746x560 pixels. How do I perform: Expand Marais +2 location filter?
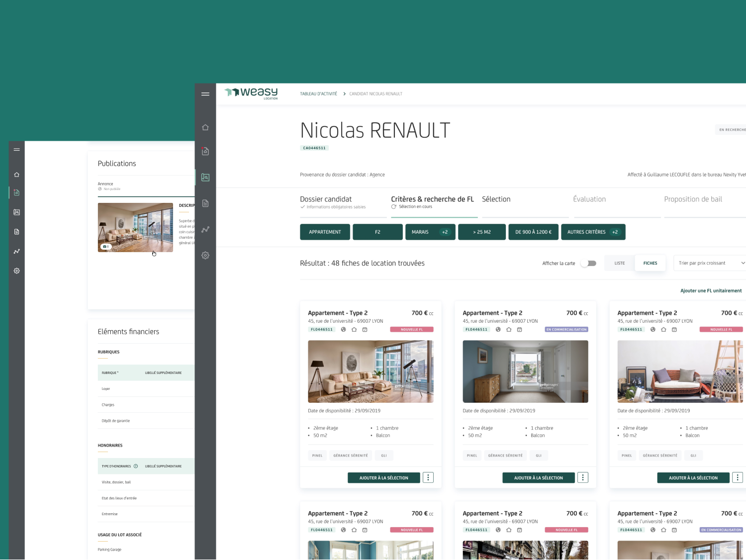[x=430, y=232]
